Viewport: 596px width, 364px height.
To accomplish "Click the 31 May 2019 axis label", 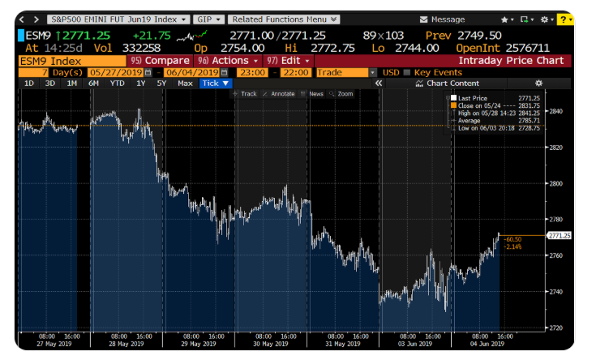I will (342, 344).
